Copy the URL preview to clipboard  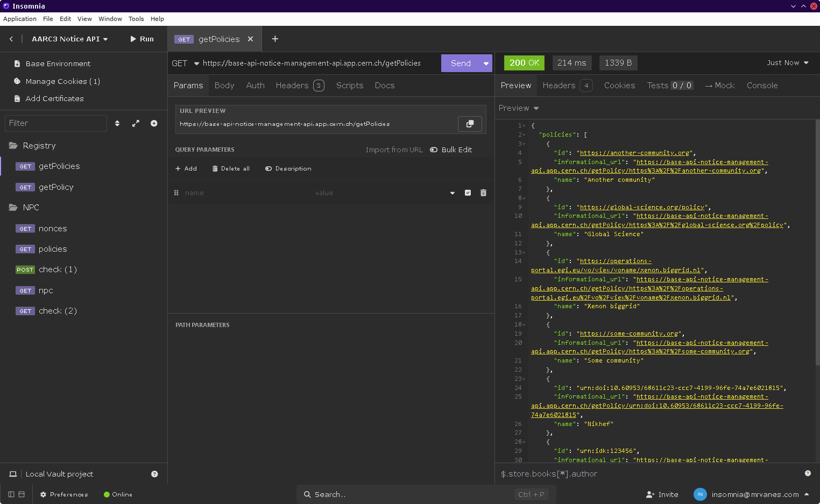point(470,124)
